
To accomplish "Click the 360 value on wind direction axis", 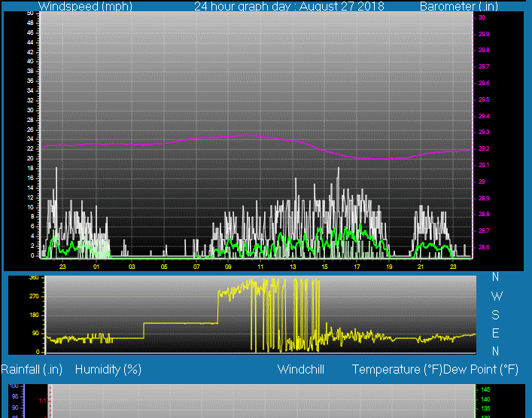I will pyautogui.click(x=35, y=278).
